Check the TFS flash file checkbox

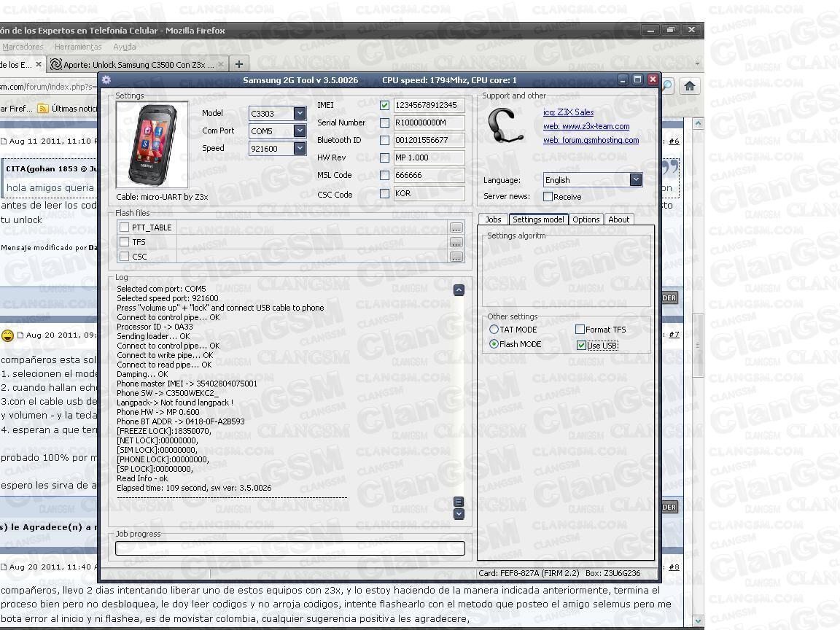click(124, 241)
